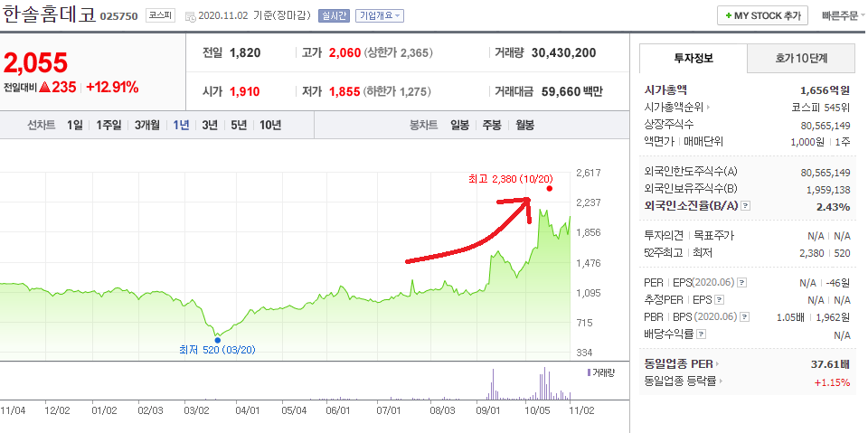Click the 거래량 volume chart legend
868x433 pixels.
600,372
